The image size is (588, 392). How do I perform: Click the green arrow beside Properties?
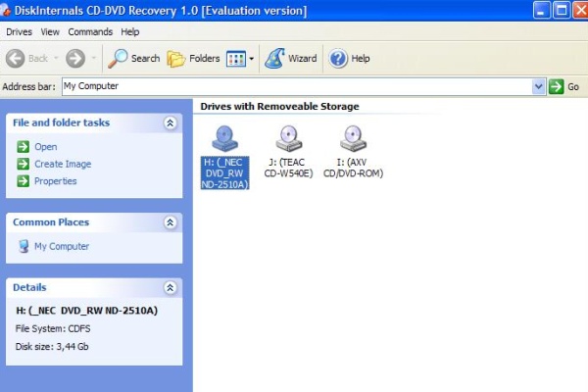pyautogui.click(x=24, y=181)
